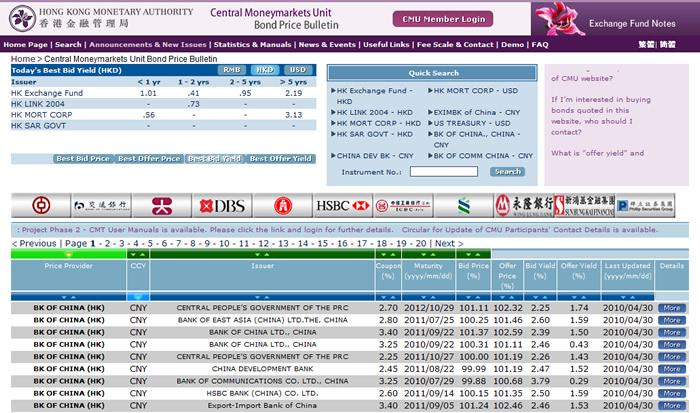Open the Standard Chartered logo
Viewport: 700px width, 413px height.
click(x=464, y=206)
